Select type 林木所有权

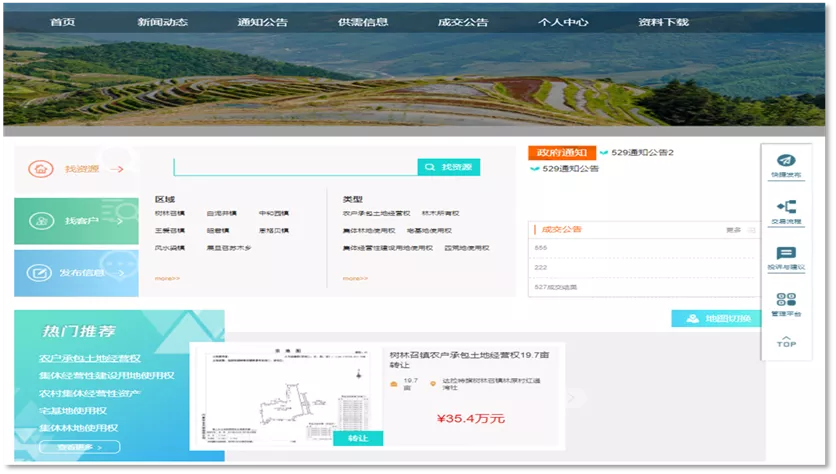tap(440, 213)
